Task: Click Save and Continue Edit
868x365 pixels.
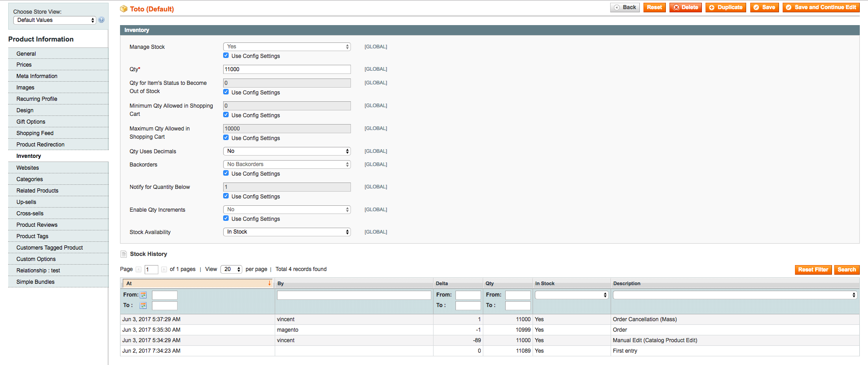Action: click(821, 7)
